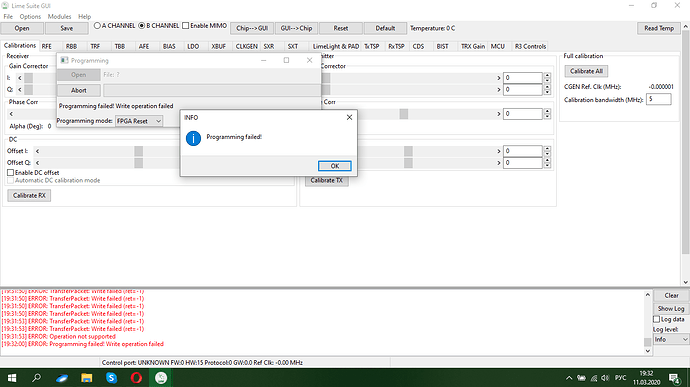Open taskbar search icon
Screen dimensions: 690x387
coord(37,378)
